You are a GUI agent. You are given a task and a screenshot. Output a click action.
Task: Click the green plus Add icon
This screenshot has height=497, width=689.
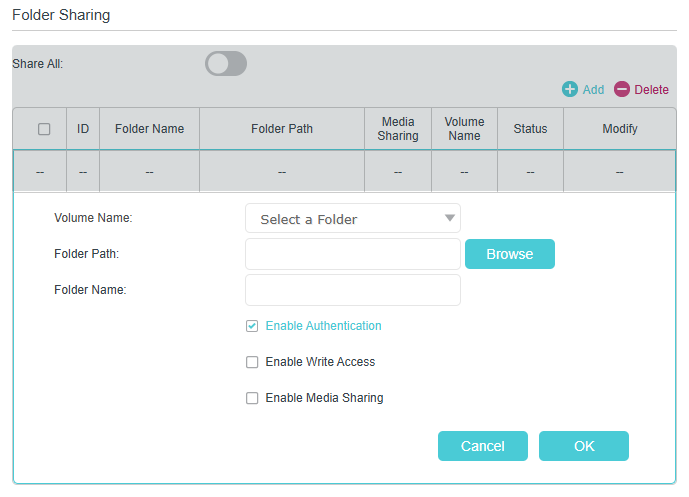569,89
